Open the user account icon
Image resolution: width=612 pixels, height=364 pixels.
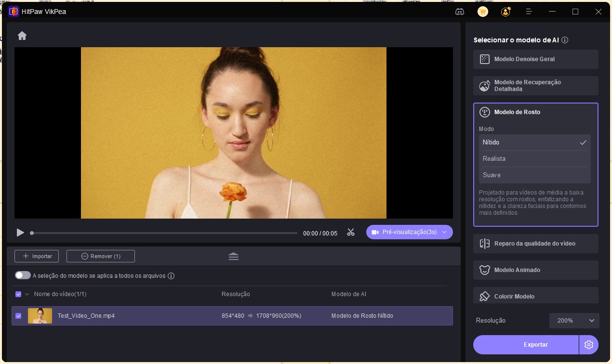[x=506, y=12]
